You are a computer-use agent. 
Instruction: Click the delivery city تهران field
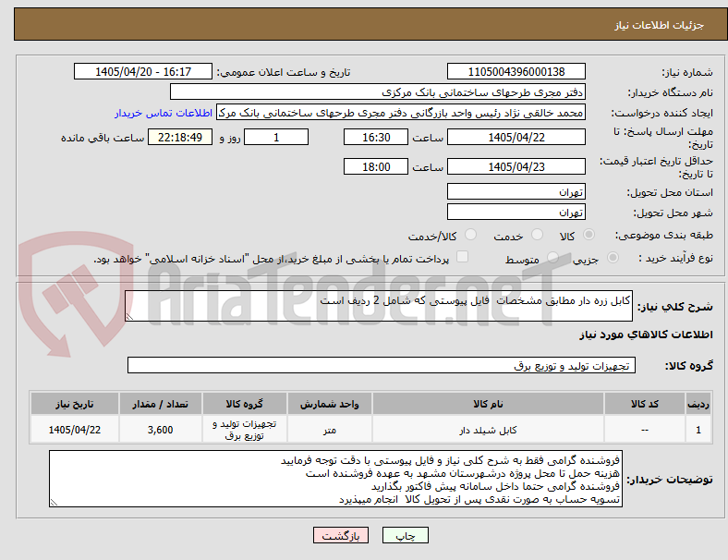516,212
